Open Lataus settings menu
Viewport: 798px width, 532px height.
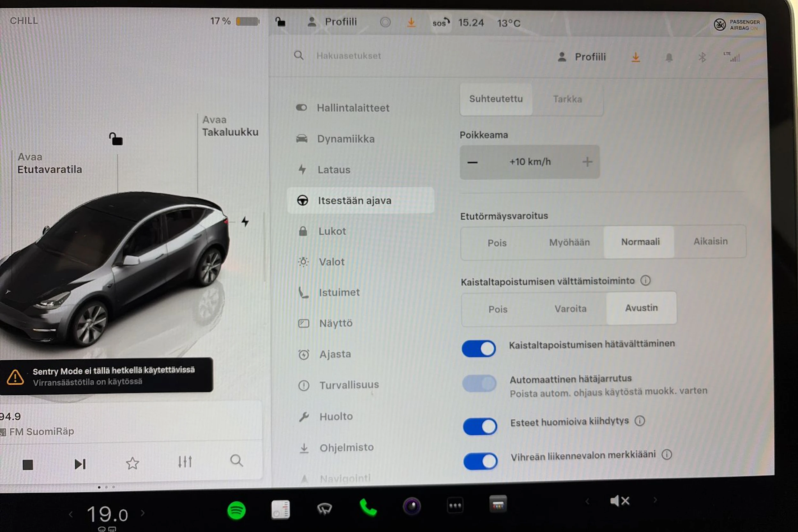pyautogui.click(x=360, y=170)
